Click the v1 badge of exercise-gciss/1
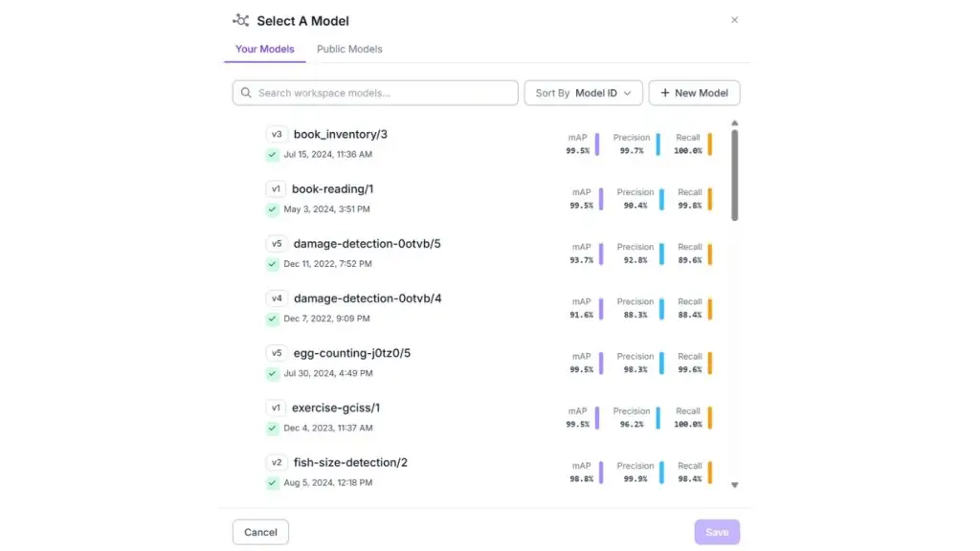 (x=276, y=408)
